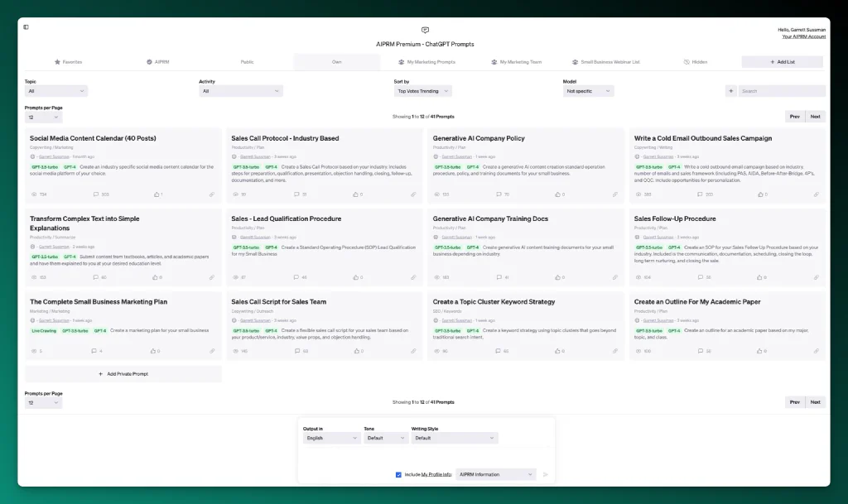Open comments on Sales Follow-Up Procedure card
This screenshot has width=848, height=504.
701,277
